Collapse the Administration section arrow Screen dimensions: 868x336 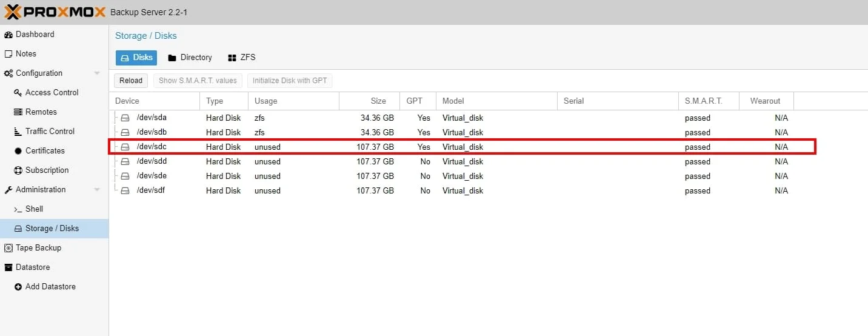(97, 190)
